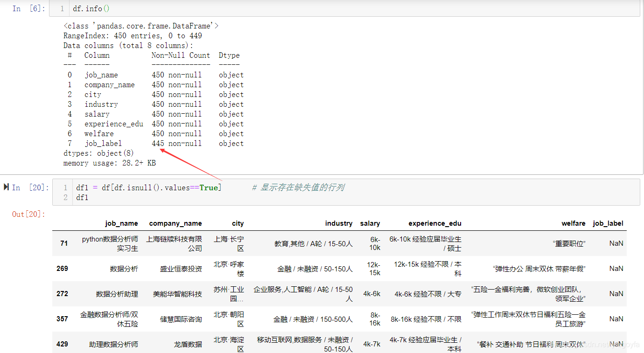Select row index 429
The width and height of the screenshot is (644, 353).
(x=62, y=344)
